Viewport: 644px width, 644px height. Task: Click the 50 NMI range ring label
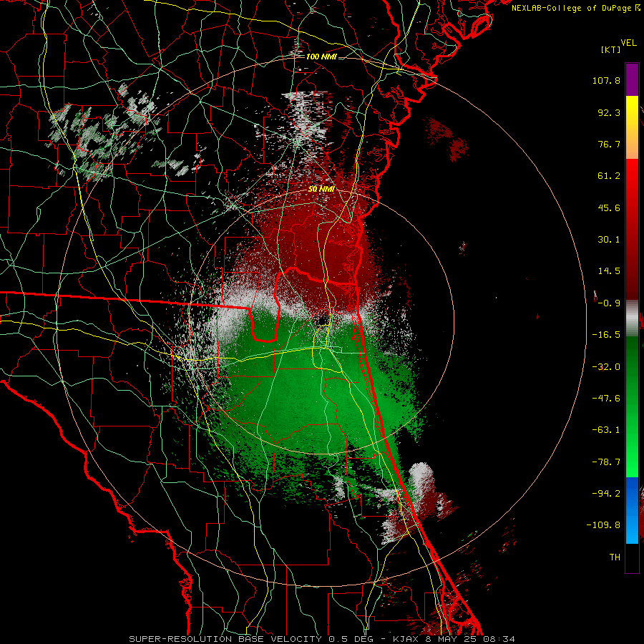[321, 189]
